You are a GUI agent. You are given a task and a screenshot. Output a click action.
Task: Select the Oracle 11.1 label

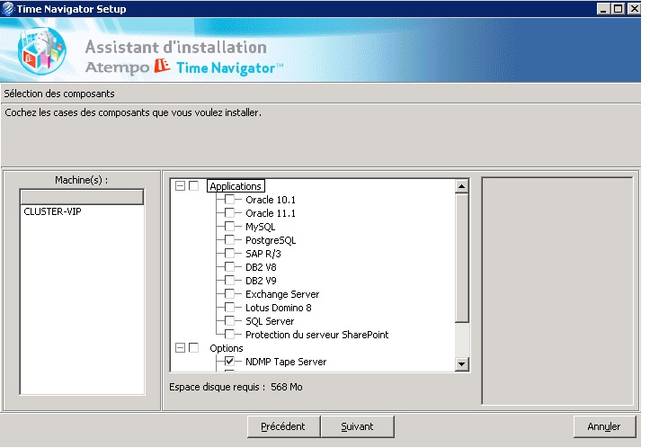270,213
